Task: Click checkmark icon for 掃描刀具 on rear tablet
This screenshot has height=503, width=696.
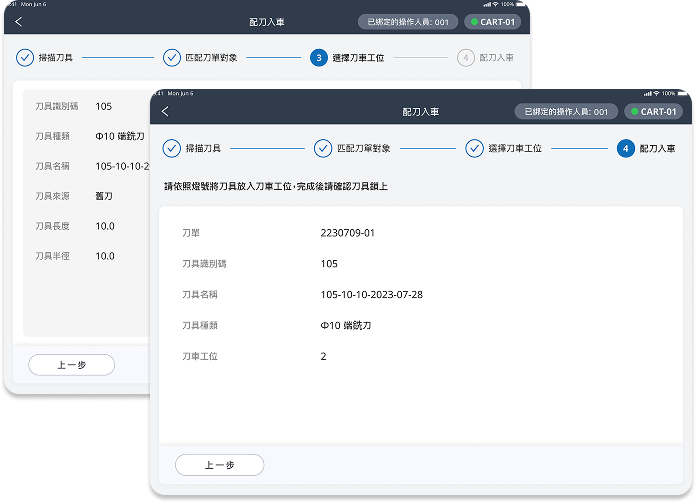Action: pyautogui.click(x=25, y=58)
